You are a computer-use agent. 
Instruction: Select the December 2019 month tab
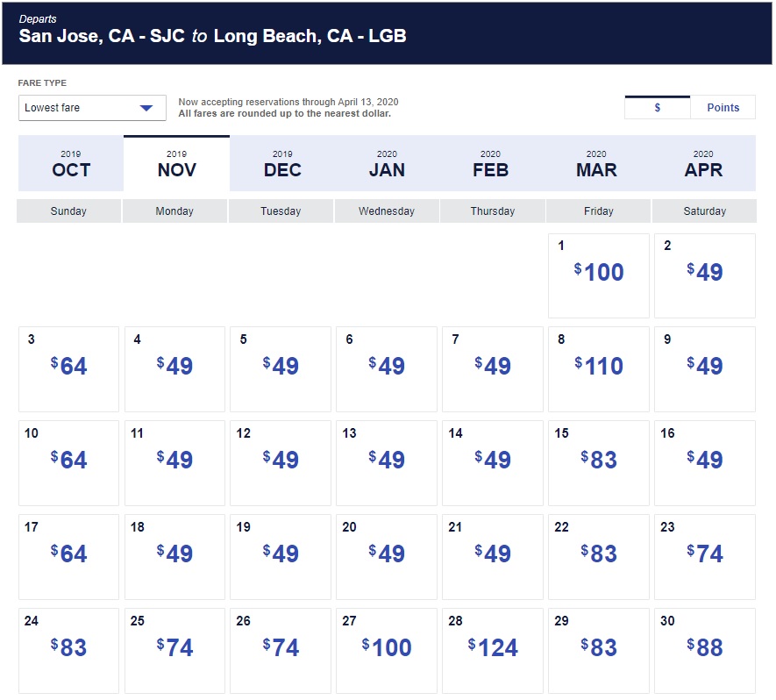(282, 164)
